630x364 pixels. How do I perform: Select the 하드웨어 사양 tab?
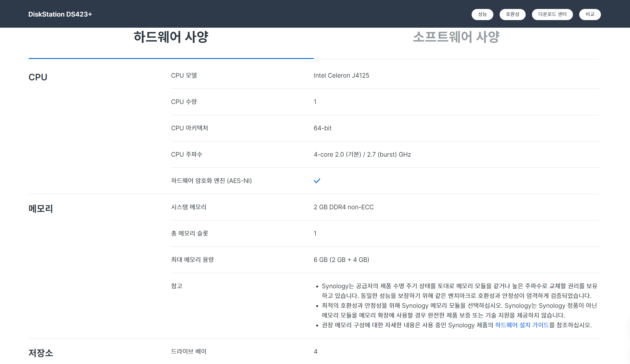click(x=171, y=37)
